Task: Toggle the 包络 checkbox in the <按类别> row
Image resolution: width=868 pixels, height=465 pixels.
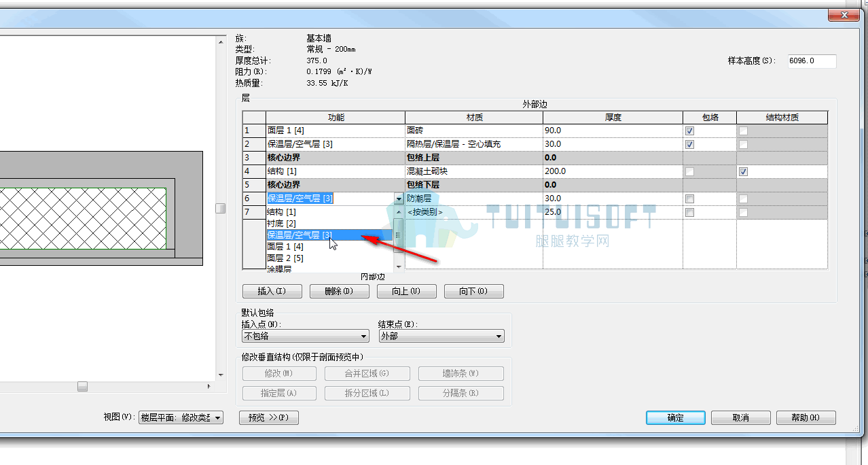Action: (x=689, y=212)
